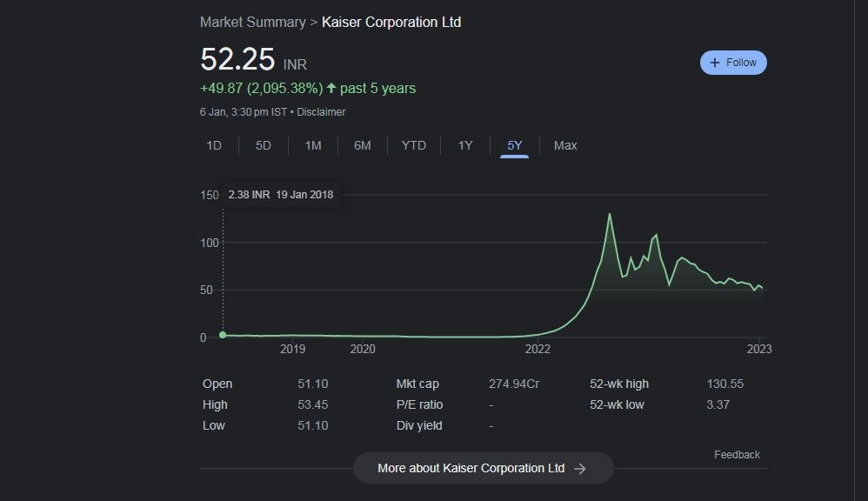Show the 1M price chart
The width and height of the screenshot is (868, 501).
[x=313, y=145]
